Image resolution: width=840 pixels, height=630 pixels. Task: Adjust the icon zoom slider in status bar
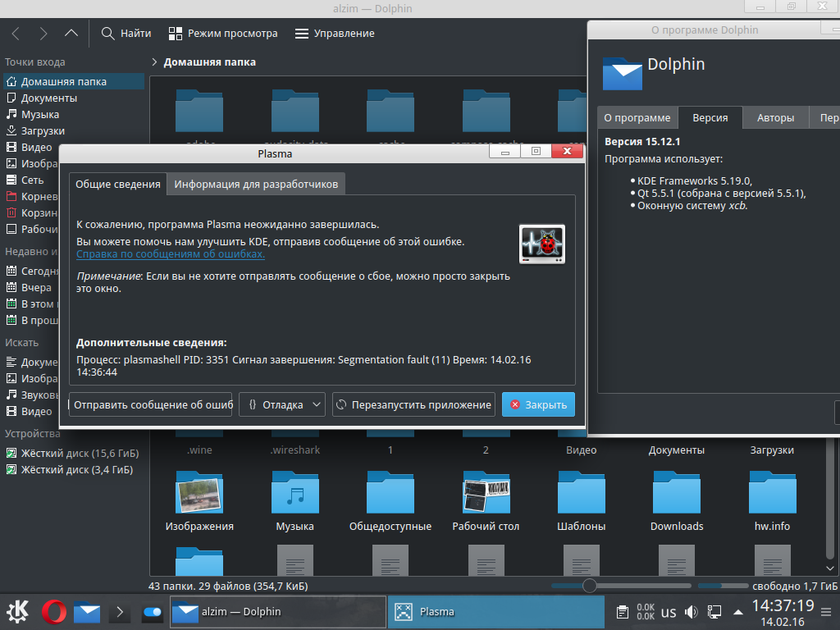point(589,586)
